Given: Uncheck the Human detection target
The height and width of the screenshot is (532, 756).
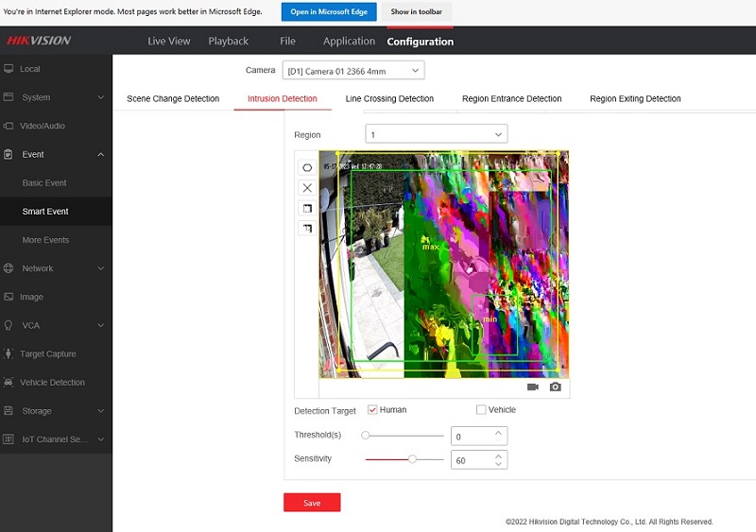Looking at the screenshot, I should pyautogui.click(x=372, y=410).
